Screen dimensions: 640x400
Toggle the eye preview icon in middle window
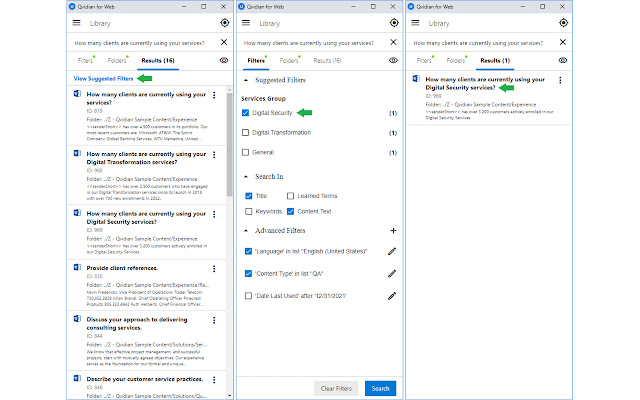click(x=393, y=60)
